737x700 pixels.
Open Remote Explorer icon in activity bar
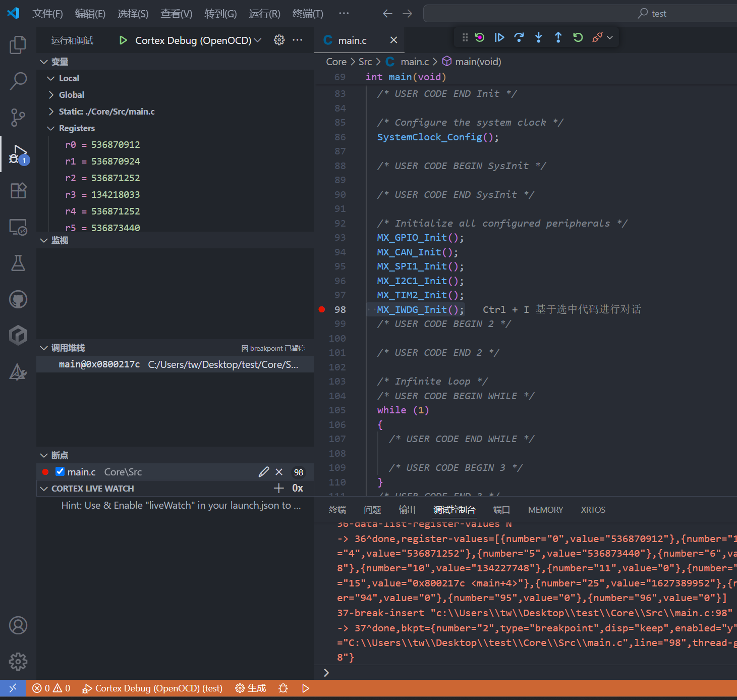point(18,227)
